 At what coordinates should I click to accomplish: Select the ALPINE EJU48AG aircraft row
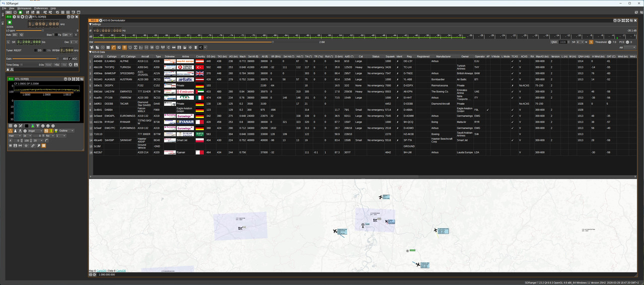click(x=363, y=61)
